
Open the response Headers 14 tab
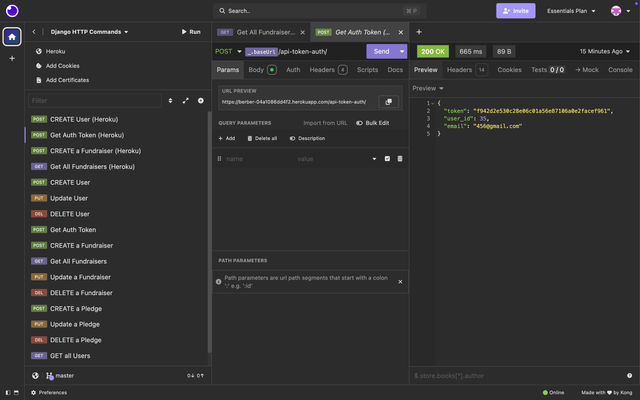(x=467, y=70)
